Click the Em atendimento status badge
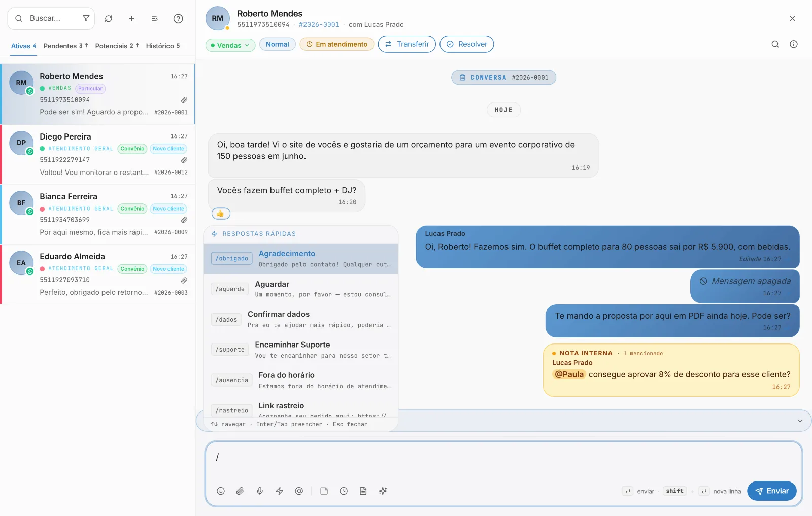 tap(337, 44)
